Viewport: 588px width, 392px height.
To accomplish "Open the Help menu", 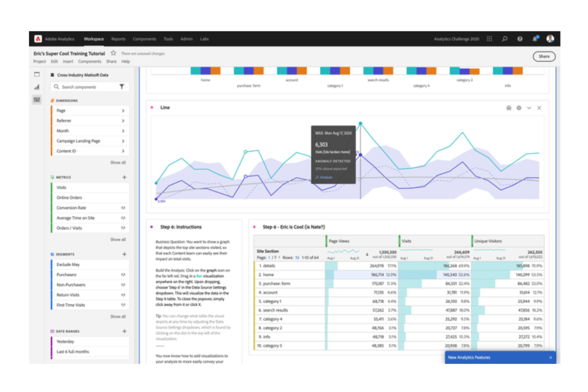I will tap(126, 62).
